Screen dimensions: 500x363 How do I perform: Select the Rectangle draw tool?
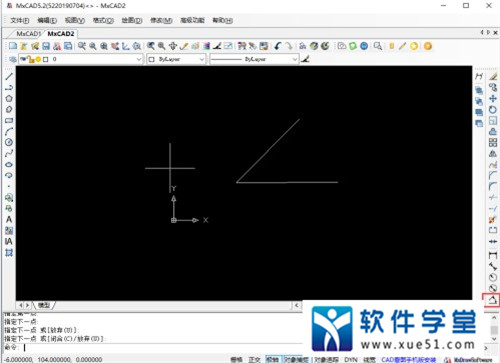tap(9, 120)
